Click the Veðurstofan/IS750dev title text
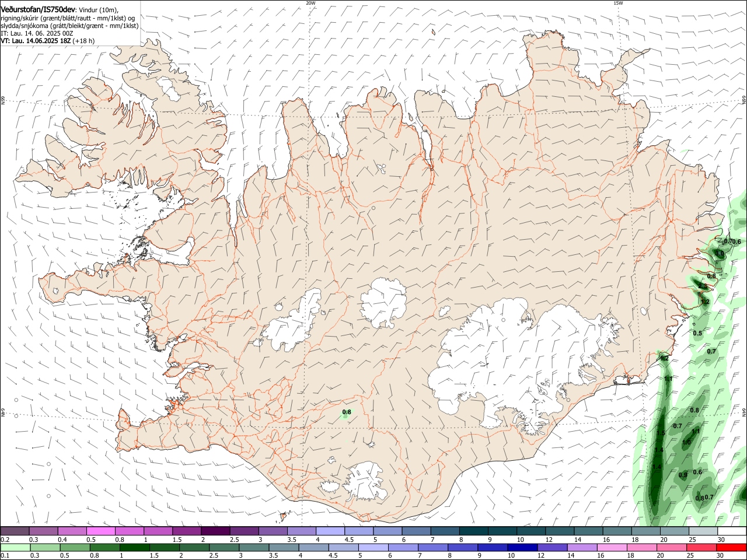The width and height of the screenshot is (747, 560). click(x=38, y=9)
